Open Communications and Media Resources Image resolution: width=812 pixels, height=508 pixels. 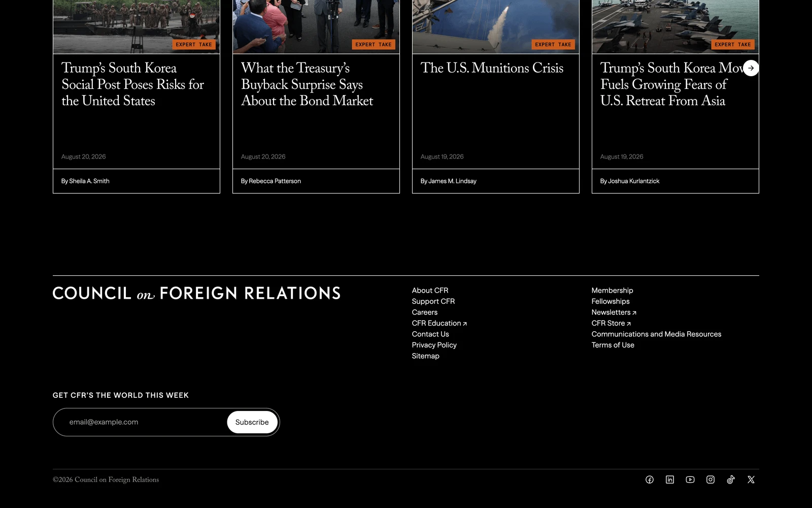click(657, 334)
